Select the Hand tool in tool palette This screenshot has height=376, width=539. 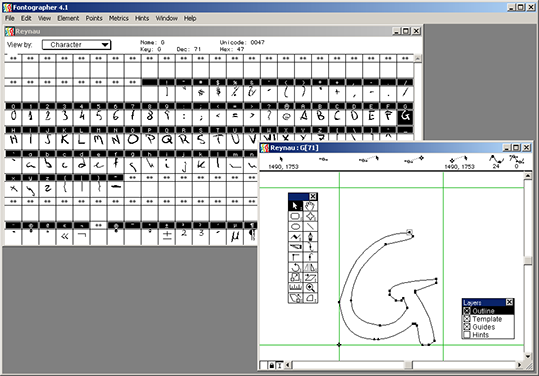coord(310,206)
